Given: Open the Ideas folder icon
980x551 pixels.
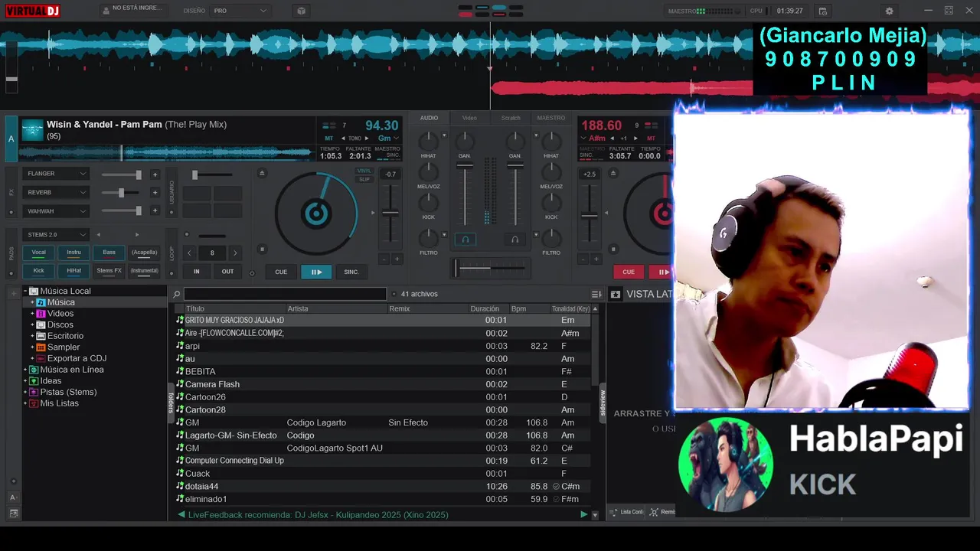Looking at the screenshot, I should 34,380.
